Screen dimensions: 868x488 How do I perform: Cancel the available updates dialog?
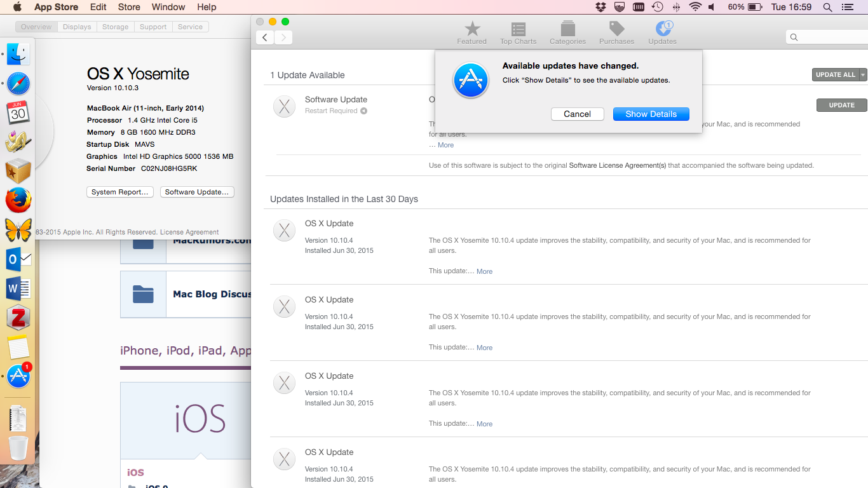click(x=578, y=114)
